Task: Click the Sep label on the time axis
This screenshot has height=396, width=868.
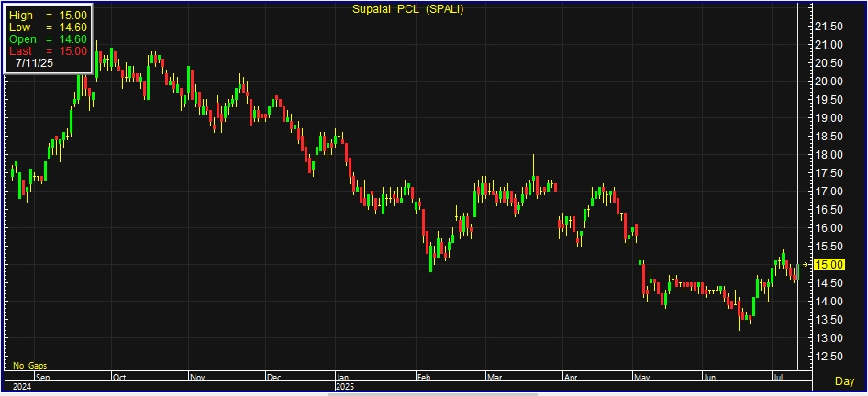Action: point(42,378)
